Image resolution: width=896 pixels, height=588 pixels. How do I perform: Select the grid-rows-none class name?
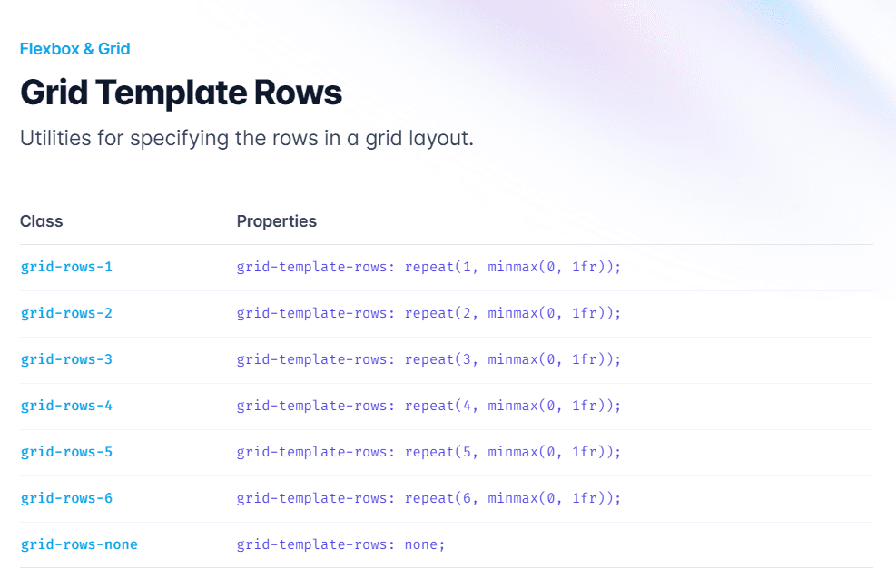tap(79, 544)
